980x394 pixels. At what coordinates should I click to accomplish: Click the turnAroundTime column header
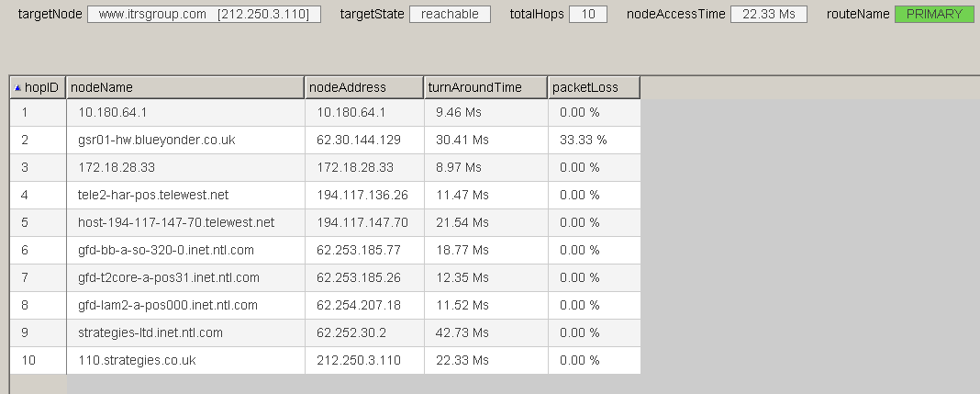tap(484, 87)
